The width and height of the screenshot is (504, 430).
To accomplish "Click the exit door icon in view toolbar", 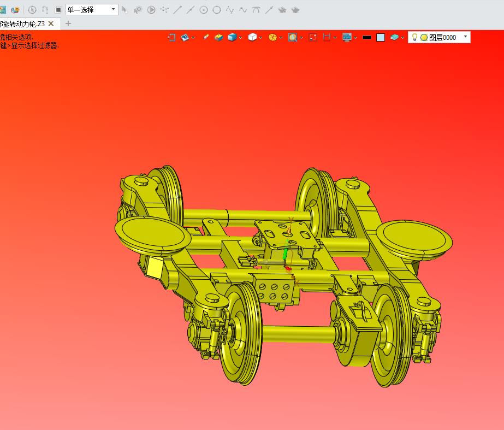I will pos(171,37).
